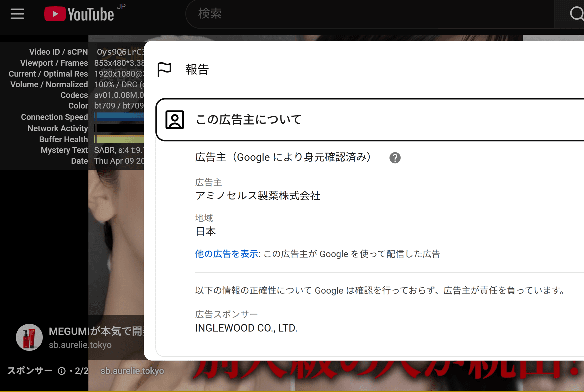Focus the 検索 search field

(x=370, y=14)
